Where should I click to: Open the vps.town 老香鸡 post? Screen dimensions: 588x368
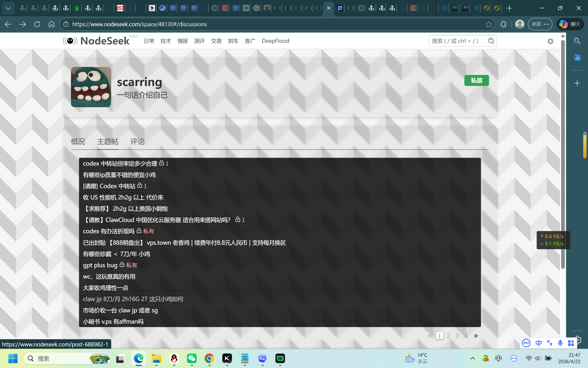(x=184, y=243)
